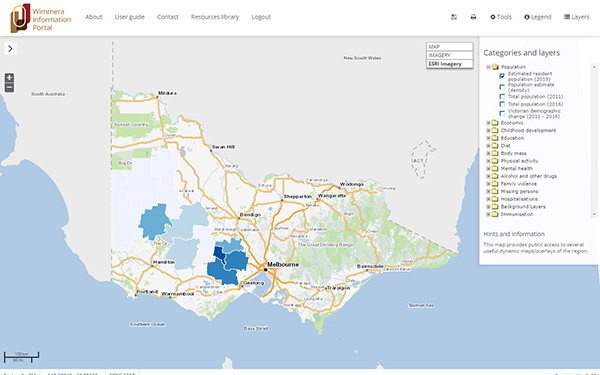Click the Missing persons folder icon
This screenshot has width=600, height=375.
point(495,191)
